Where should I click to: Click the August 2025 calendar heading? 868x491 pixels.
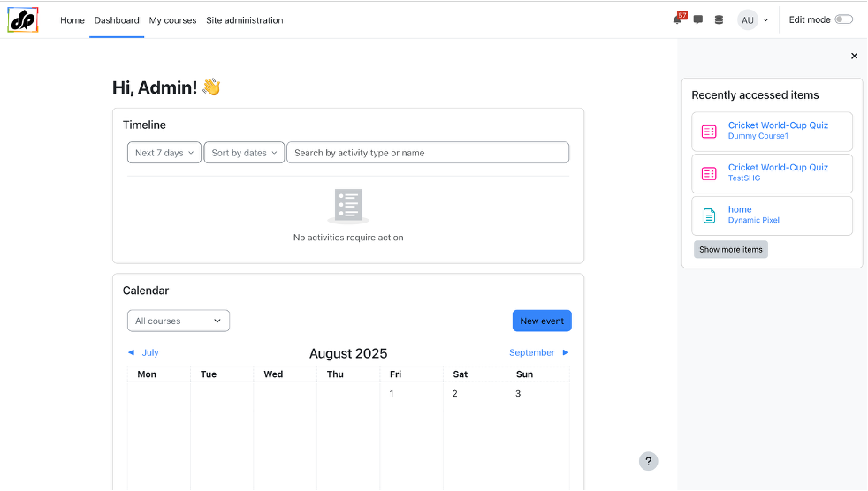point(348,353)
